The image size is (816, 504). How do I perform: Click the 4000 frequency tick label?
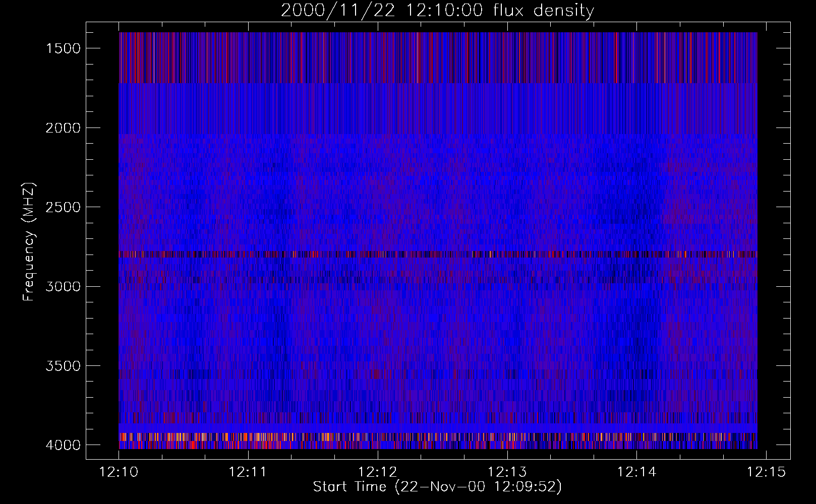click(x=63, y=445)
